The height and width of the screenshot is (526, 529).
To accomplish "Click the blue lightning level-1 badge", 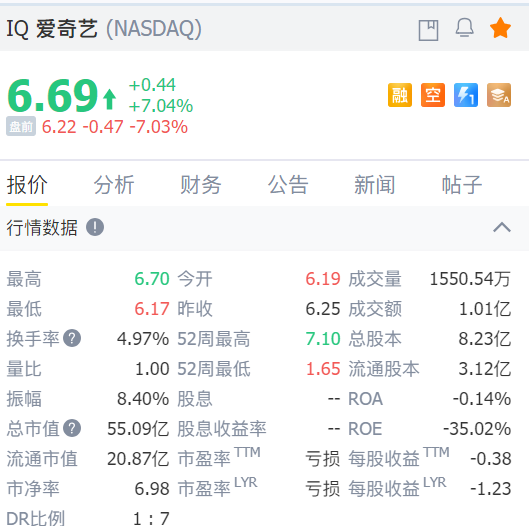I will (466, 95).
